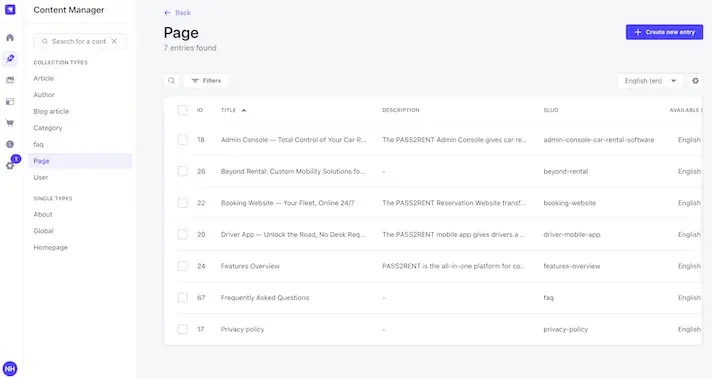Check the Admin Console row checkbox
Viewport: 712px width, 379px height.
point(183,140)
